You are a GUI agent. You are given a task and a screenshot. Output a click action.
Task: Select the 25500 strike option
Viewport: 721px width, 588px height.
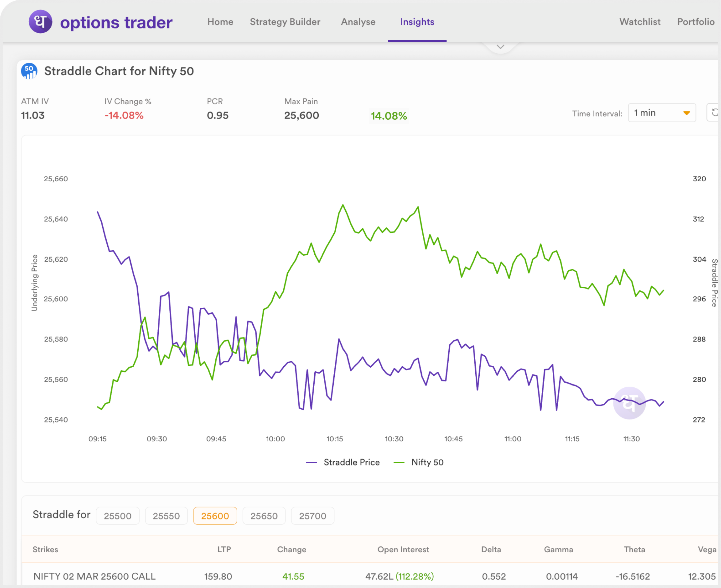(118, 516)
